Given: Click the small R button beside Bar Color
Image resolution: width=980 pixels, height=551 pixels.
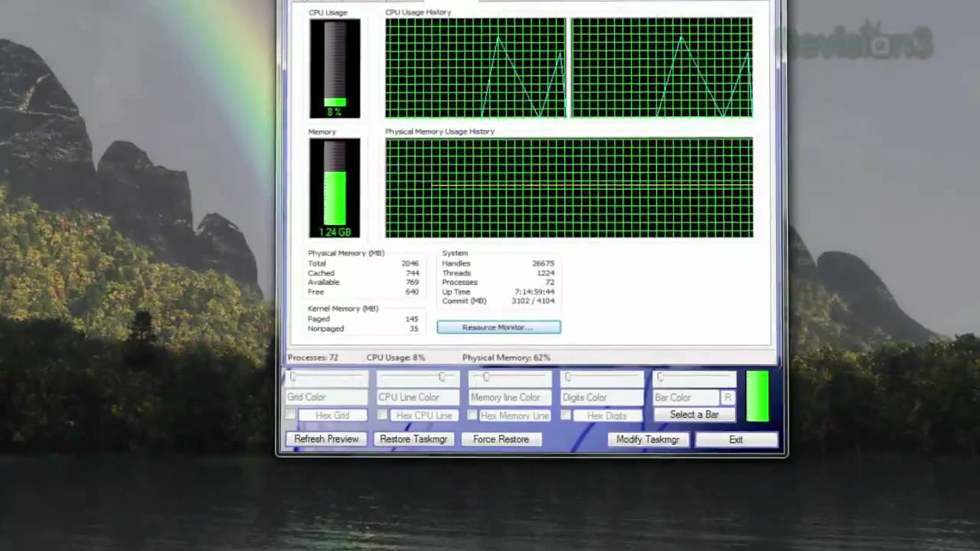Looking at the screenshot, I should [x=727, y=397].
